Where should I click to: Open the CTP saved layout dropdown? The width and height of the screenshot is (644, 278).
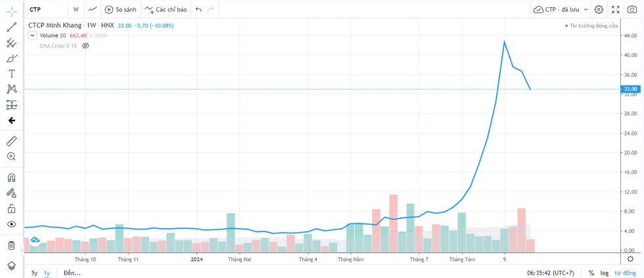tap(561, 9)
